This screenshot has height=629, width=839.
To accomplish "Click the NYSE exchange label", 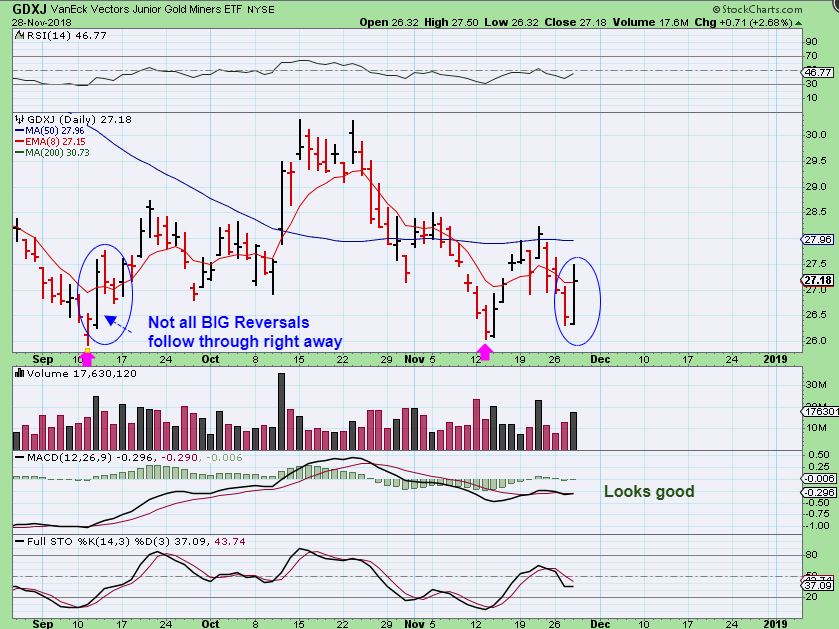I will point(261,10).
